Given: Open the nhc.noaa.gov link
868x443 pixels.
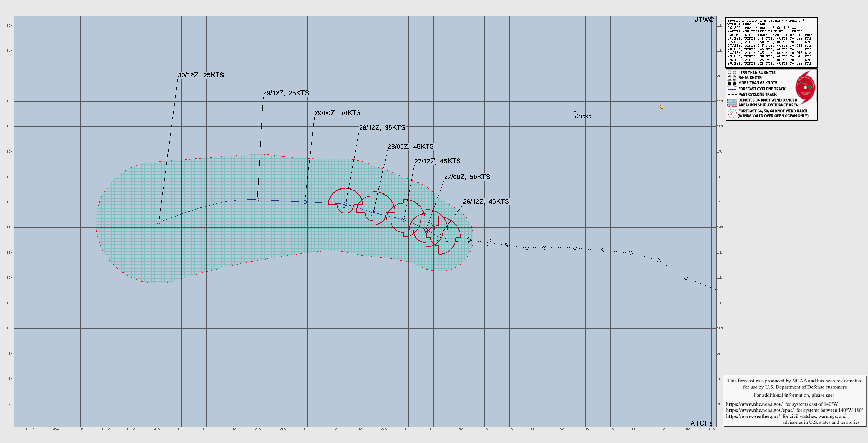Looking at the screenshot, I should tap(754, 404).
